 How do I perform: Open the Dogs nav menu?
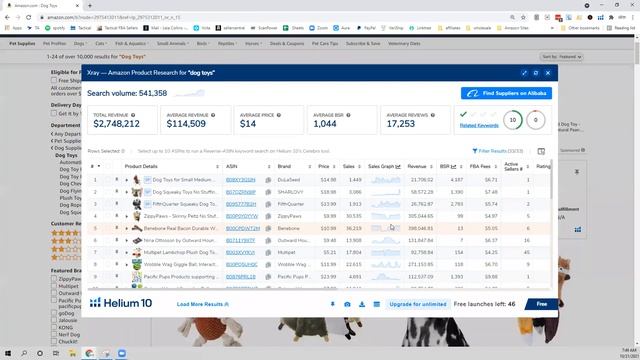(x=79, y=44)
